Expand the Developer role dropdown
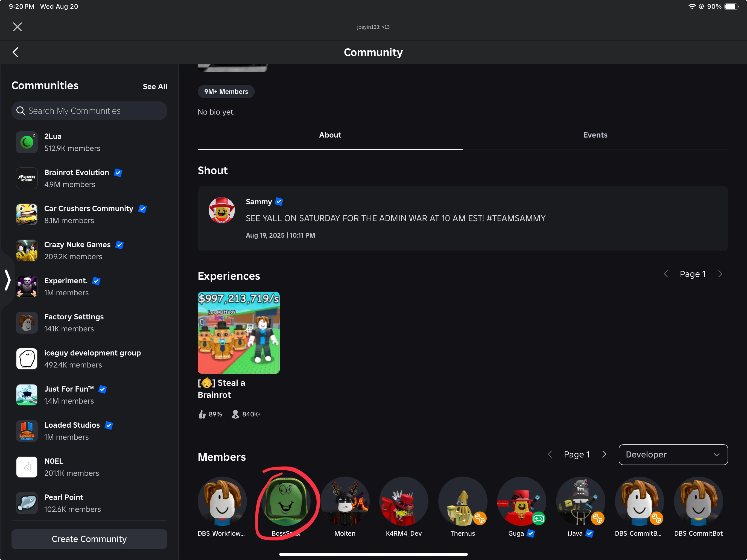 click(673, 455)
